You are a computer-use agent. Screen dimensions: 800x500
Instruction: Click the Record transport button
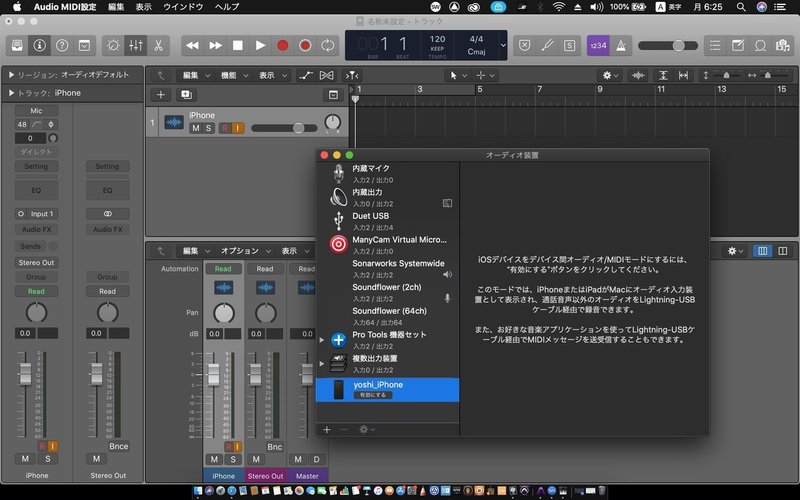283,45
